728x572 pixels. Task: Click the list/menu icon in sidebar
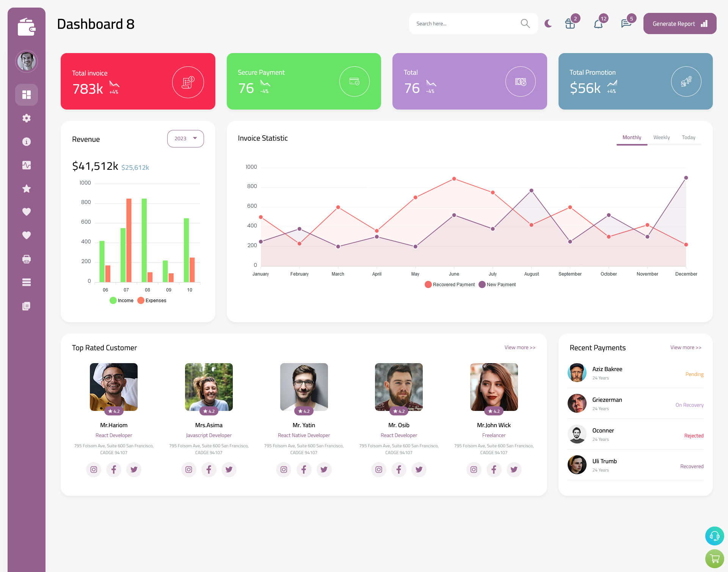(26, 282)
